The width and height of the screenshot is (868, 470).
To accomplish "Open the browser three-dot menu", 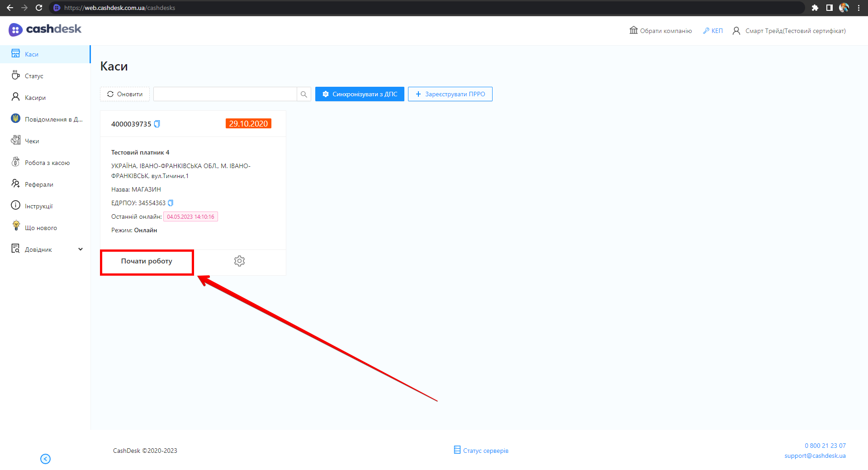I will pos(859,8).
